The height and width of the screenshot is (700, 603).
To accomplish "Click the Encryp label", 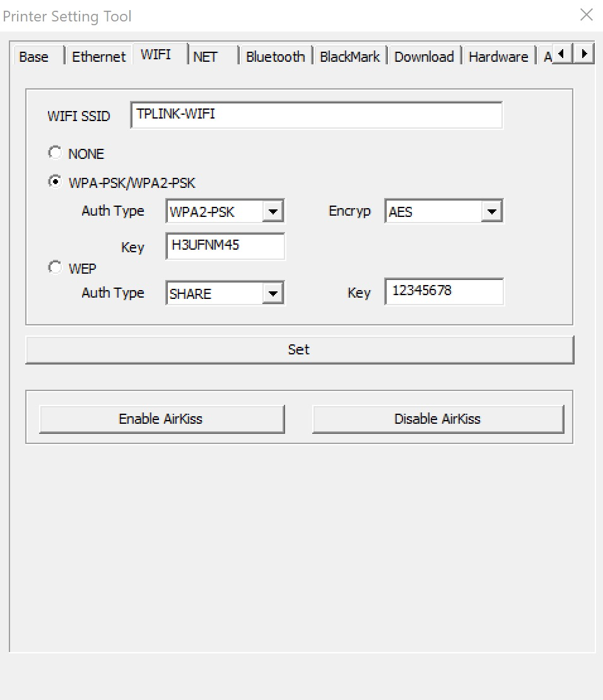I will pyautogui.click(x=349, y=211).
